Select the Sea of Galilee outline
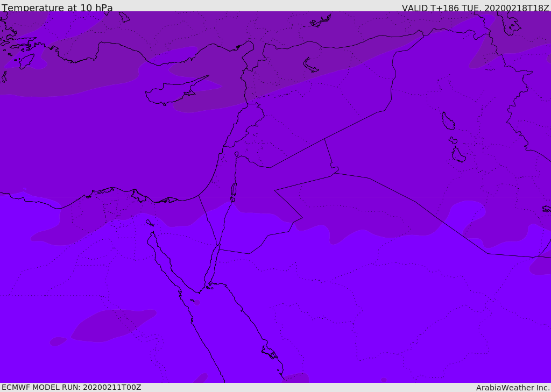This screenshot has width=551, height=392. click(236, 154)
